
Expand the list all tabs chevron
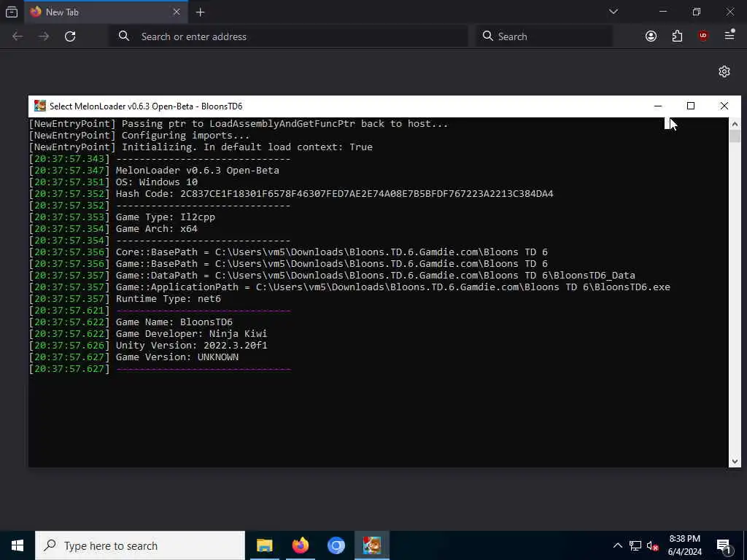pos(613,12)
